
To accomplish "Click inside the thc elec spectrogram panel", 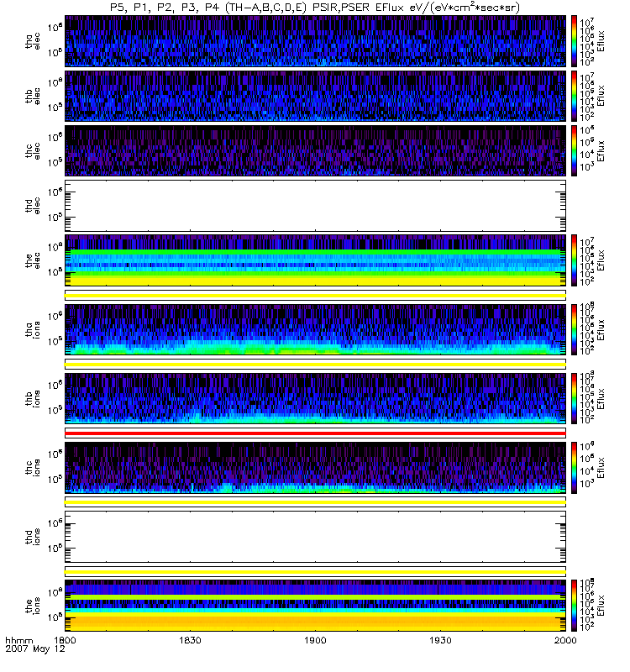I will tap(315, 151).
